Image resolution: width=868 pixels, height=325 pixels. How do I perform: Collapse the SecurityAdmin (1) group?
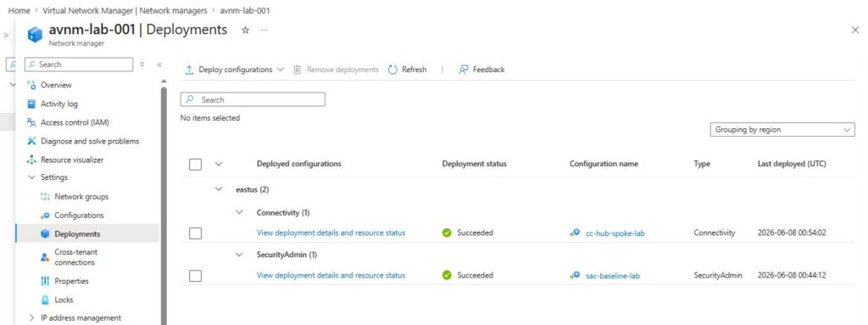click(x=240, y=255)
